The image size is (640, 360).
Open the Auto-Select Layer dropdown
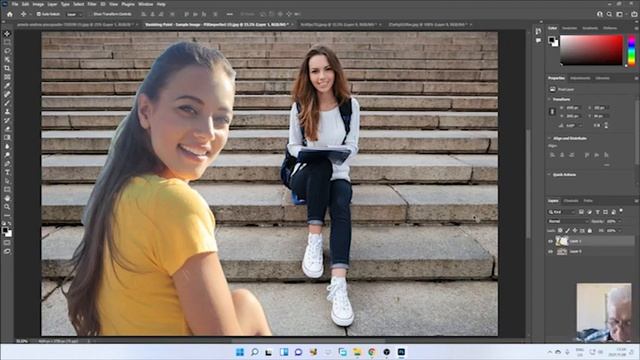click(74, 14)
